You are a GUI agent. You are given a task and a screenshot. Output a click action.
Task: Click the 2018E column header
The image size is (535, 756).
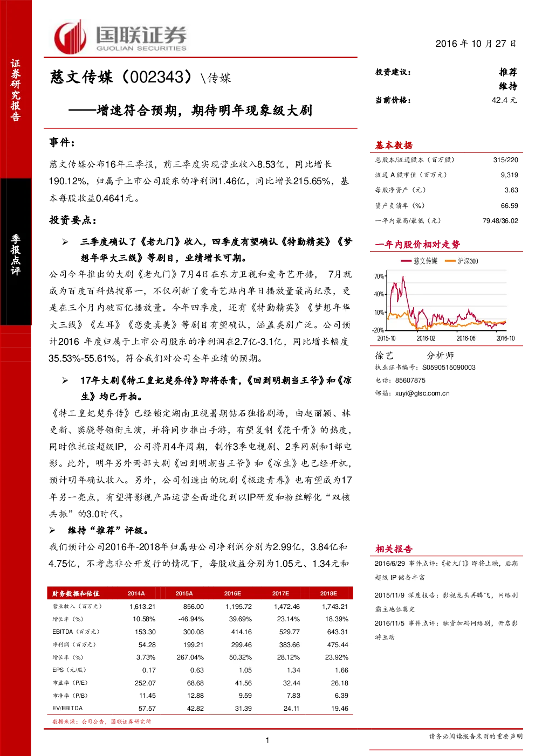click(x=328, y=593)
